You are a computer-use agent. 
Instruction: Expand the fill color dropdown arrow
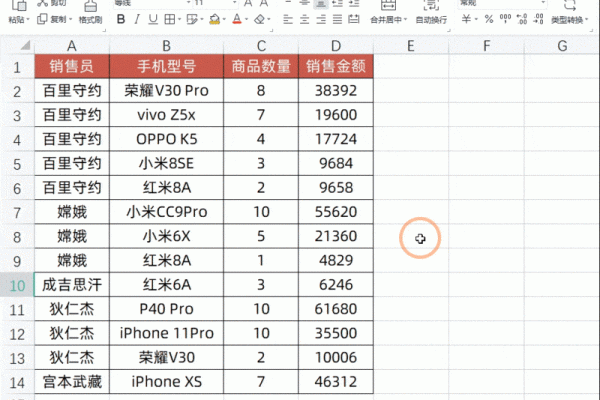tap(224, 20)
